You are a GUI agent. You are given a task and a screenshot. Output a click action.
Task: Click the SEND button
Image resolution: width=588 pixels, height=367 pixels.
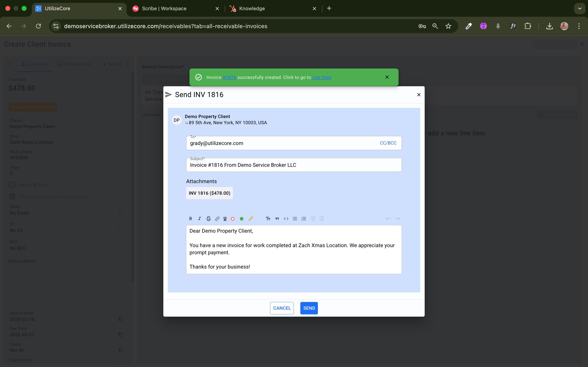click(x=309, y=308)
